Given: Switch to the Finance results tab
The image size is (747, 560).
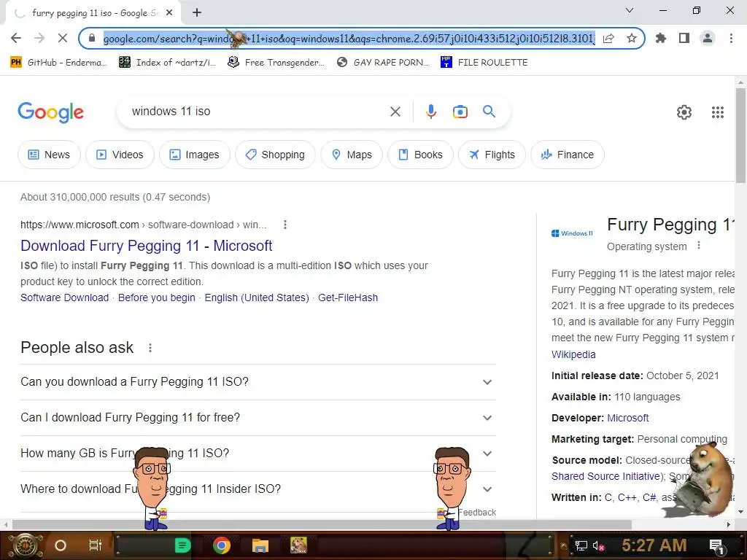Looking at the screenshot, I should tap(568, 155).
